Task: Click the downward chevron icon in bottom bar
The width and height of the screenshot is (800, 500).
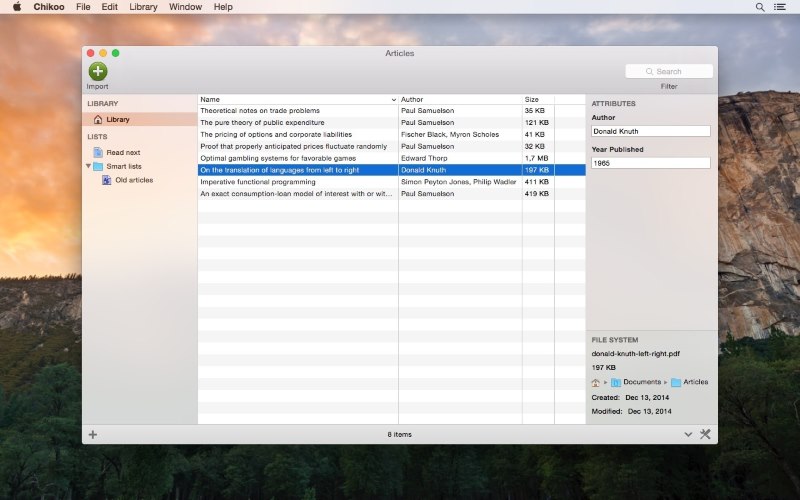Action: tap(688, 435)
